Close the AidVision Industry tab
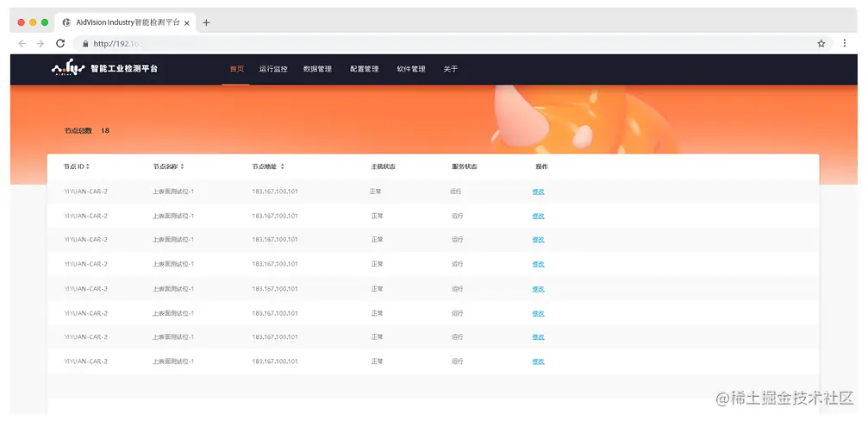This screenshot has height=421, width=868. point(187,22)
